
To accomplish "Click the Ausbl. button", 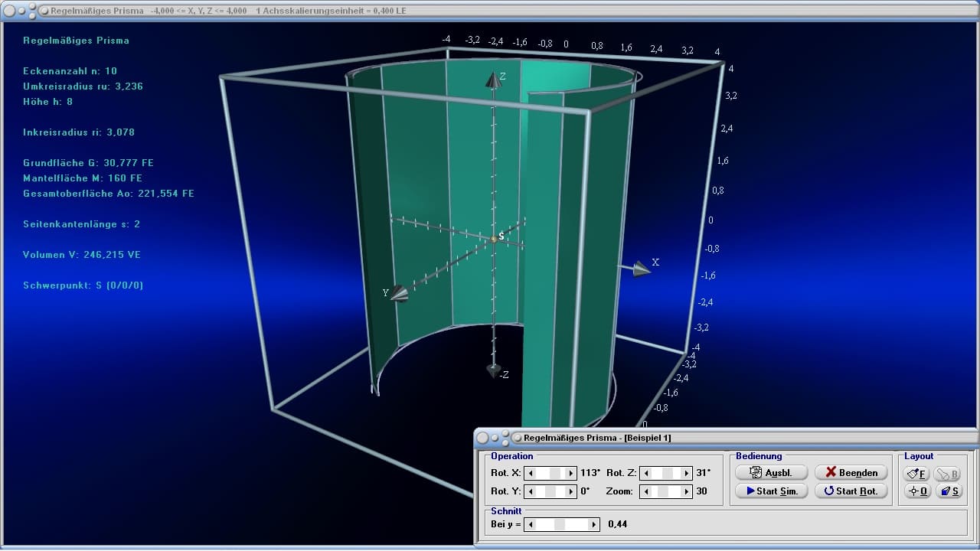I will [x=771, y=473].
